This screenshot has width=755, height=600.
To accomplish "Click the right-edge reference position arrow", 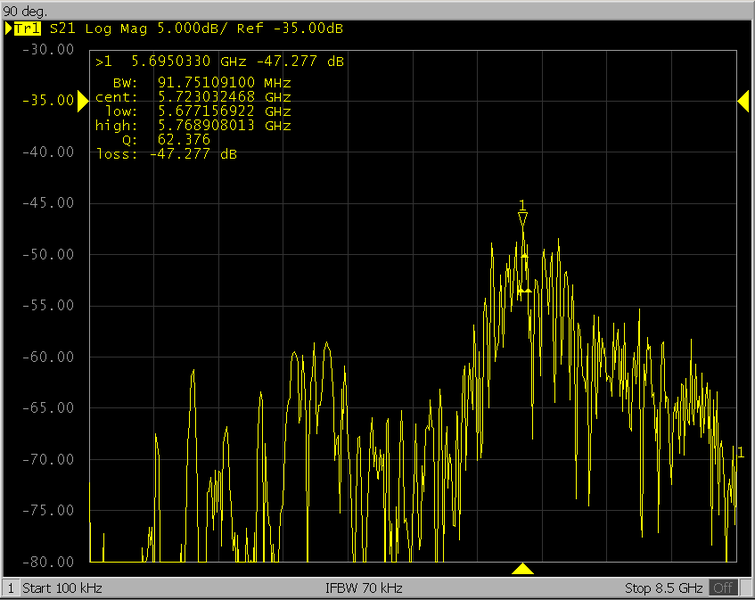I will (743, 100).
